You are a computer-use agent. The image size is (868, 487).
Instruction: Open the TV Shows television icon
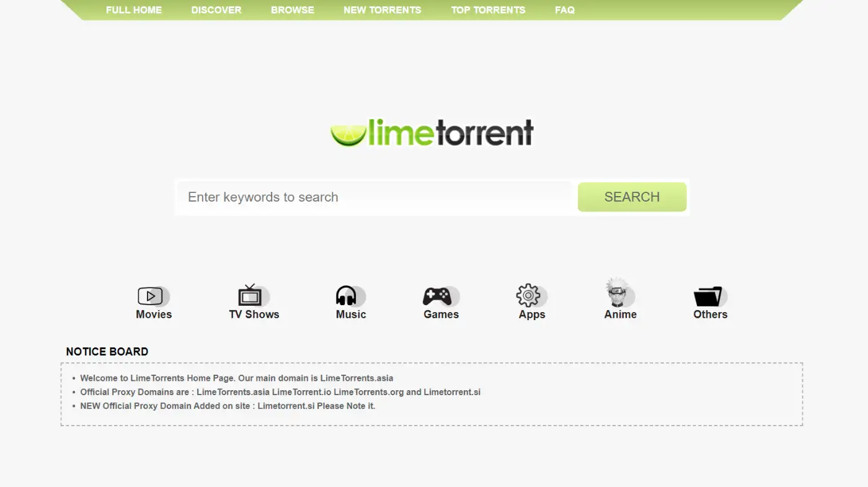[x=254, y=295]
